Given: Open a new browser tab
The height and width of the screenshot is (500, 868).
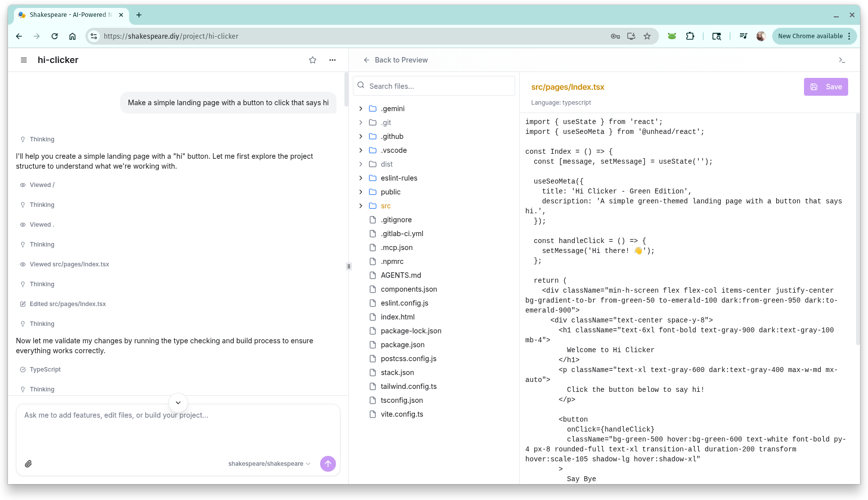Looking at the screenshot, I should click(x=138, y=15).
